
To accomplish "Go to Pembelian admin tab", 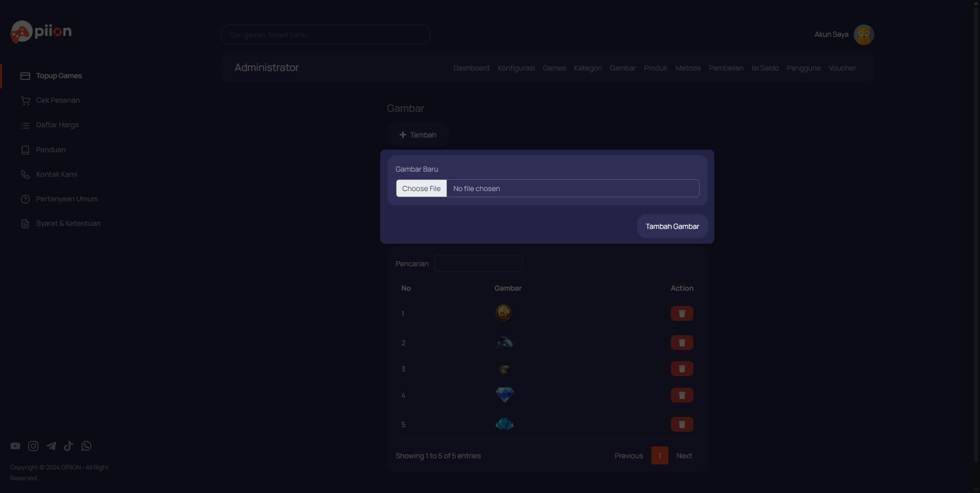I will point(726,68).
